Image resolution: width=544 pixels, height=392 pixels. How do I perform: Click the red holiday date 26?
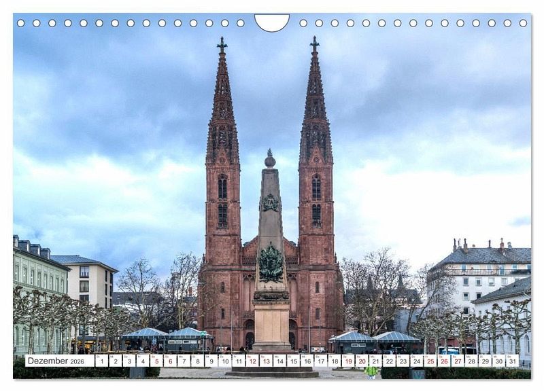(x=443, y=361)
